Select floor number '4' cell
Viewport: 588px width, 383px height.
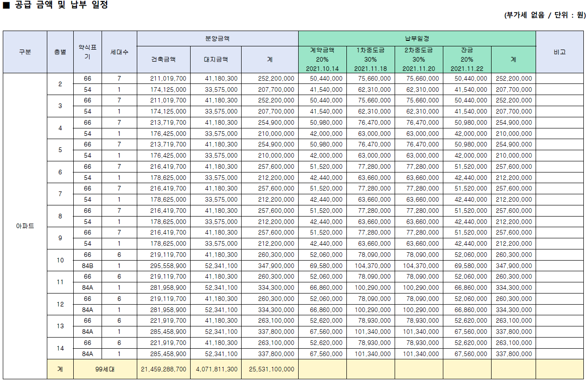[60, 128]
